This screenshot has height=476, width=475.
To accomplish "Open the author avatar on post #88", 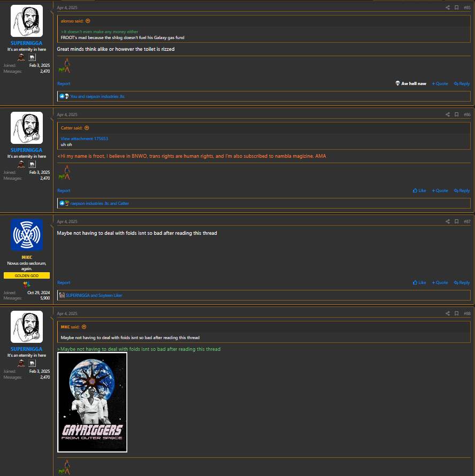I will 27,327.
